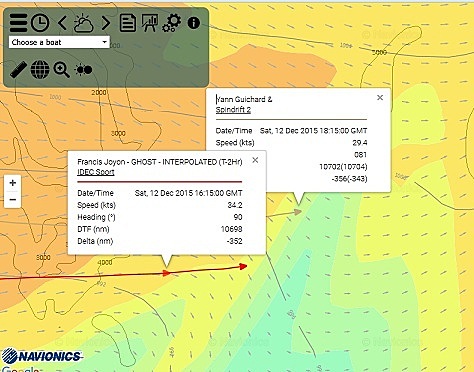Open the IDEC Sport link
Image resolution: width=474 pixels, height=372 pixels.
96,172
